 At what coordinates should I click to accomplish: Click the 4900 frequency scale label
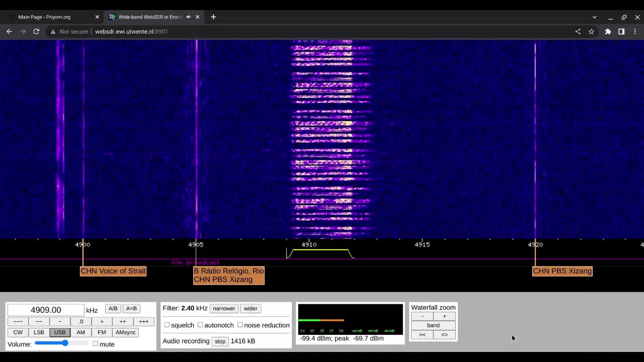pyautogui.click(x=83, y=244)
